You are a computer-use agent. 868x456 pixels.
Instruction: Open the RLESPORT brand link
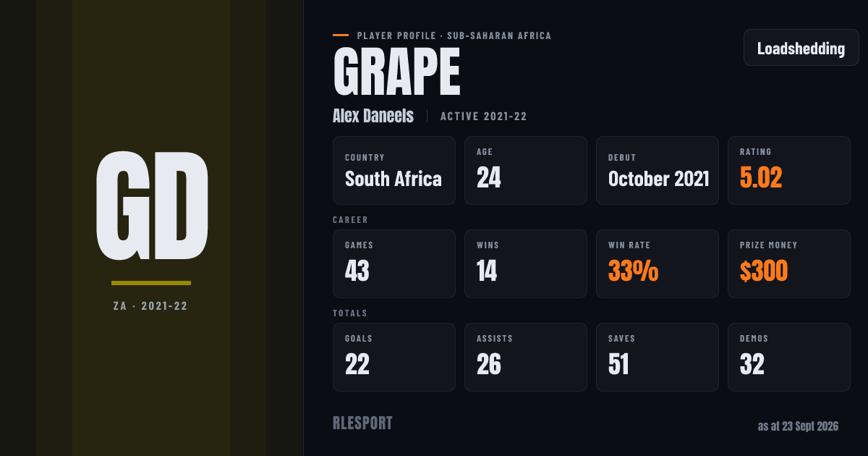coord(362,423)
